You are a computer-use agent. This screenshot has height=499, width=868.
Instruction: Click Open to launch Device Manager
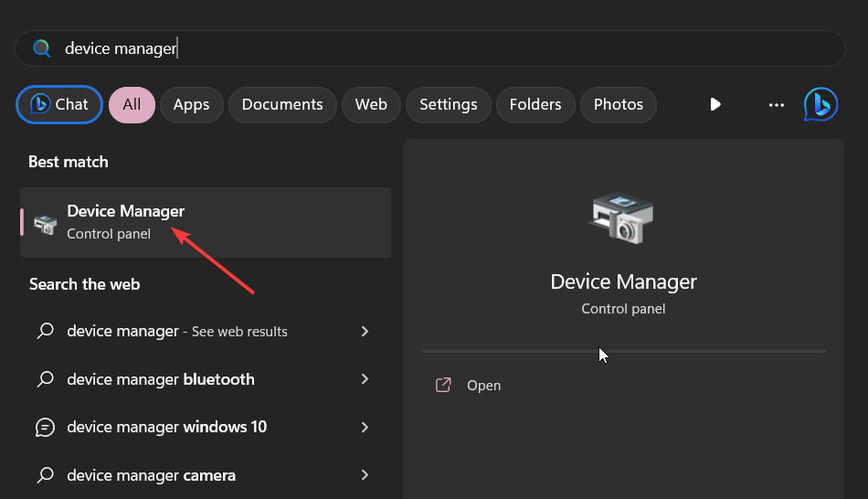(x=484, y=386)
